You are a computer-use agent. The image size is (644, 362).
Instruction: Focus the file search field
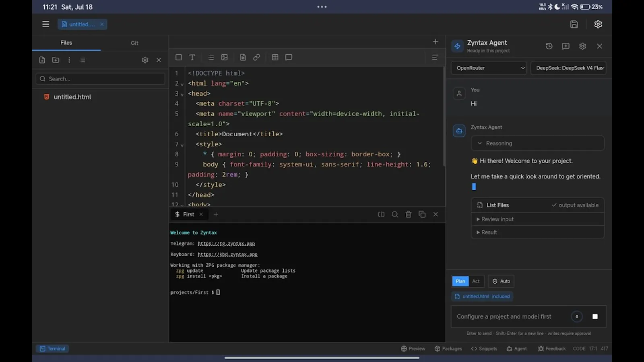[100, 79]
